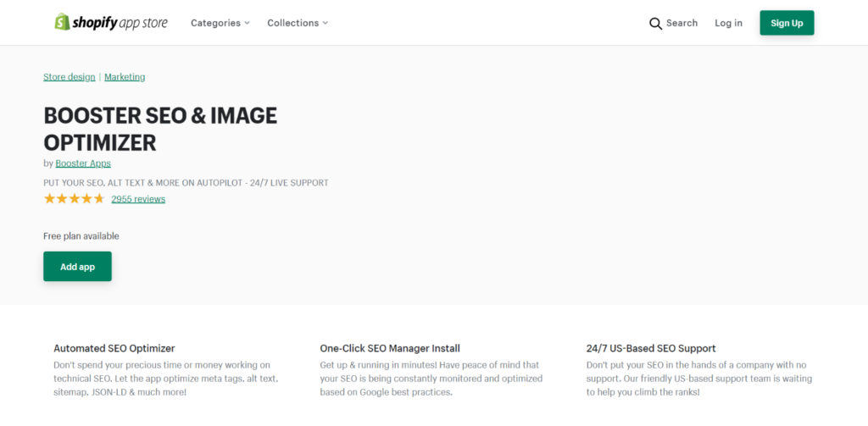Click the 'Automated SEO Optimizer' heading
The height and width of the screenshot is (426, 868).
pos(114,349)
